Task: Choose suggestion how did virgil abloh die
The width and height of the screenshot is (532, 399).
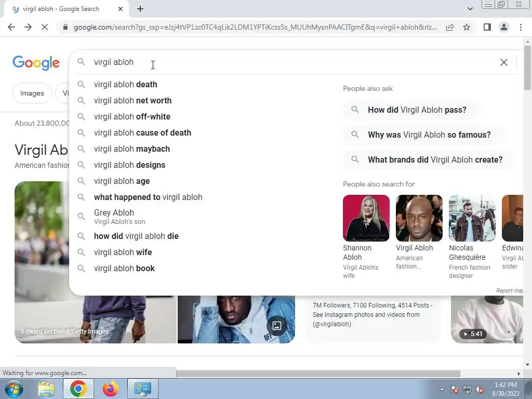Action: point(136,236)
